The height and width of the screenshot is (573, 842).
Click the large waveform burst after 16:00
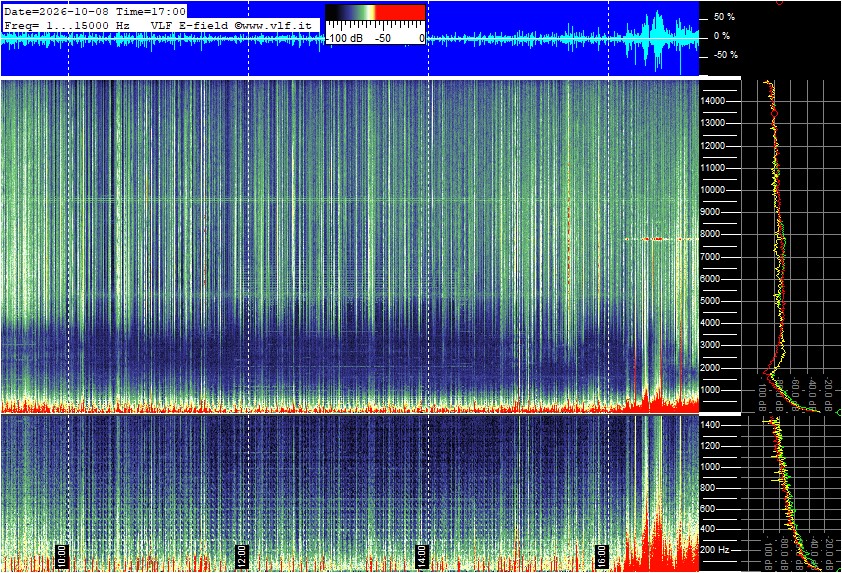[656, 39]
